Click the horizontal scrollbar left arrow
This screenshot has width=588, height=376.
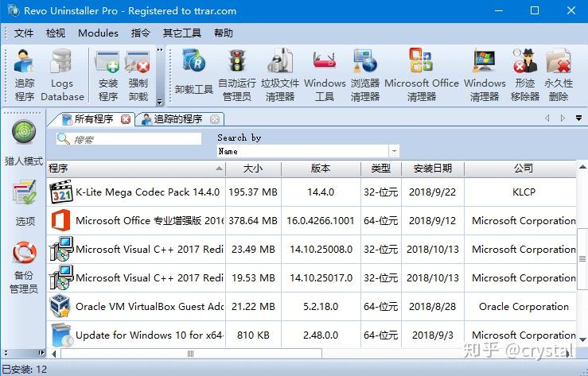pos(54,354)
